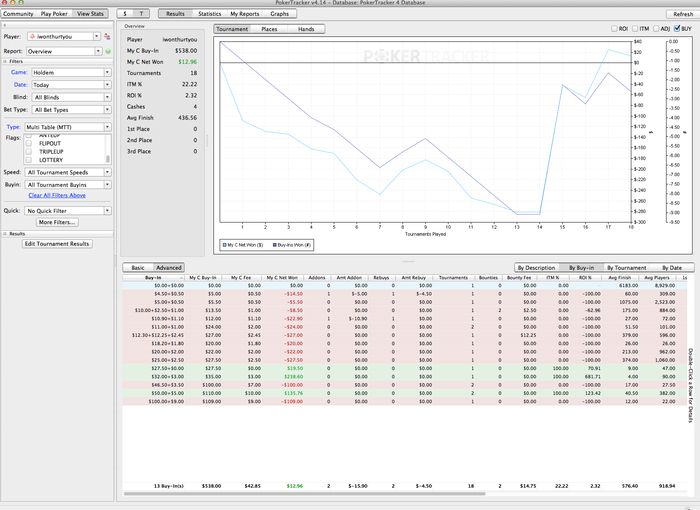Click the My C Net Won legend swatch
Viewport: 700px width, 510px height.
223,244
